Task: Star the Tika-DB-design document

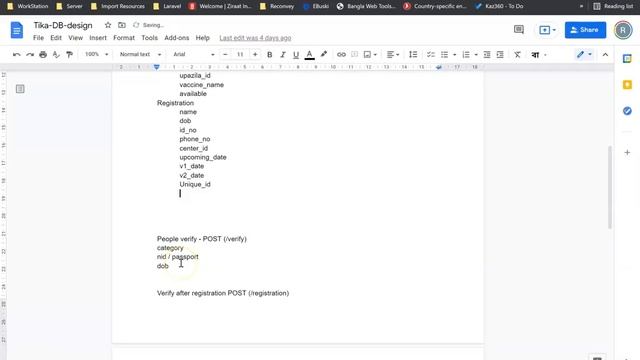Action: pyautogui.click(x=108, y=25)
